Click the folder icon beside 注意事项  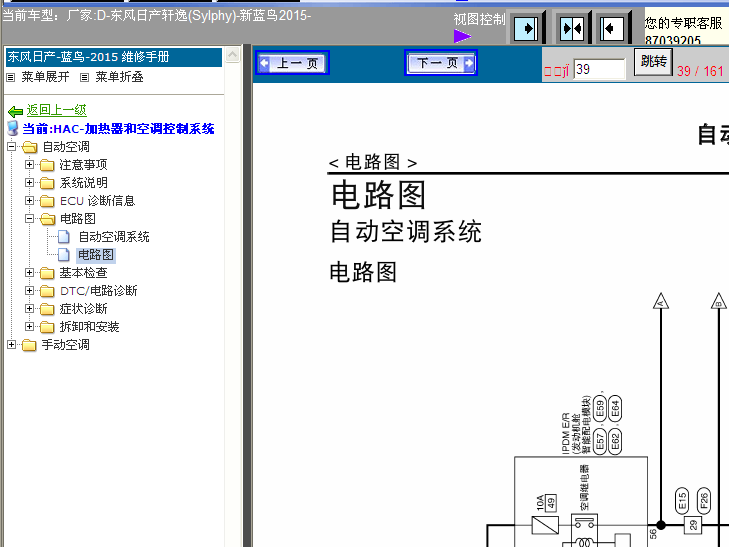tap(47, 165)
